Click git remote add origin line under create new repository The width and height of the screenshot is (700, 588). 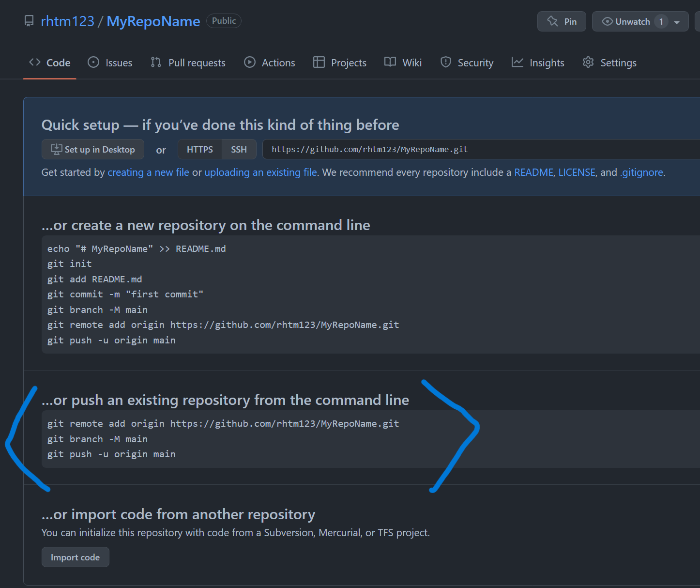coord(223,325)
